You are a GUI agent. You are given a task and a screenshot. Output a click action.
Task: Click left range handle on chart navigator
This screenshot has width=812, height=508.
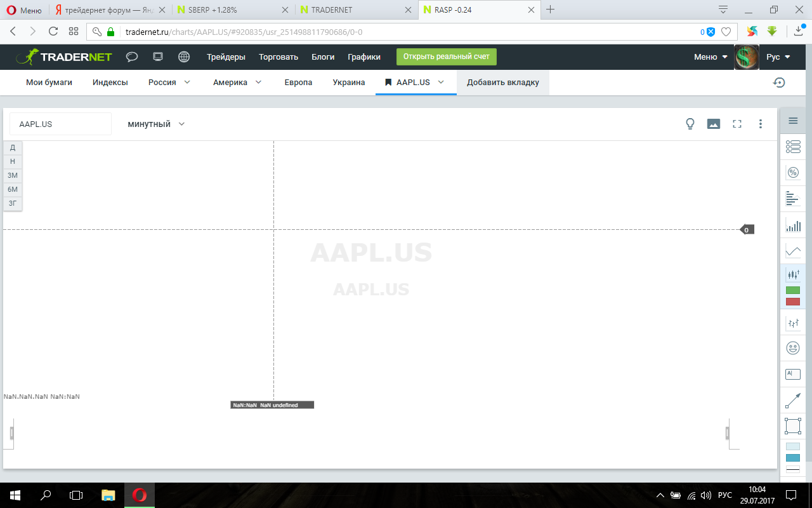tap(11, 433)
